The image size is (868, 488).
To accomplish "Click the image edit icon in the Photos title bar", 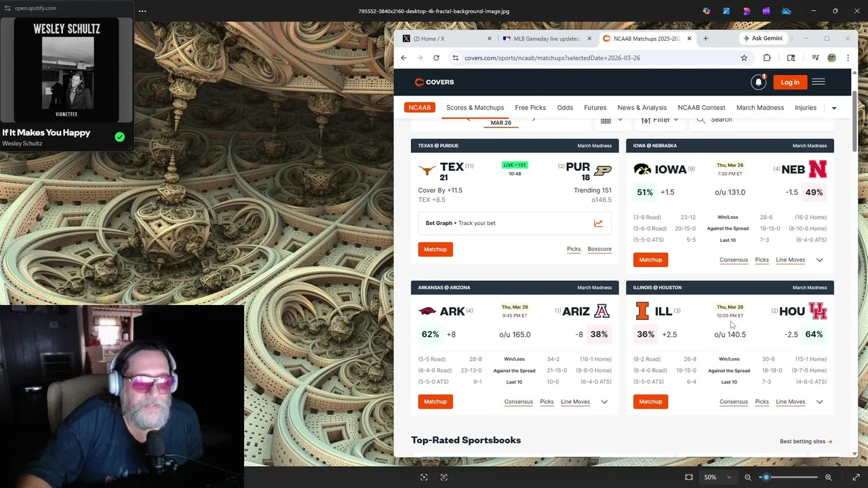I will (726, 11).
